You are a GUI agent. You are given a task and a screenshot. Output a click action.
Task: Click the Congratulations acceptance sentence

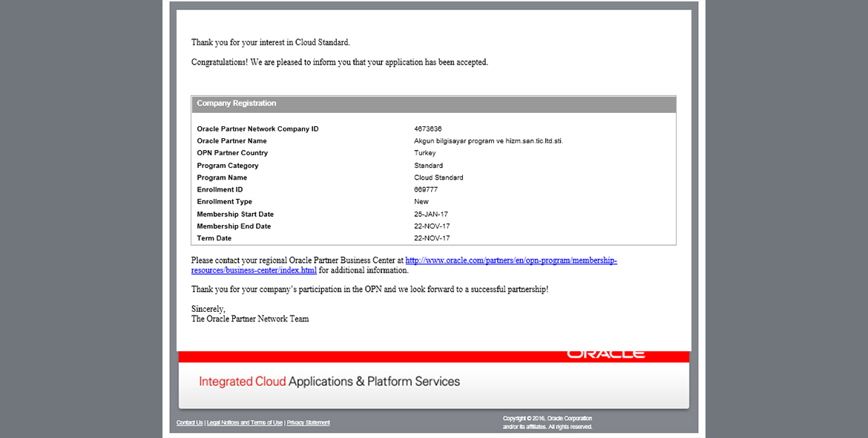click(339, 62)
